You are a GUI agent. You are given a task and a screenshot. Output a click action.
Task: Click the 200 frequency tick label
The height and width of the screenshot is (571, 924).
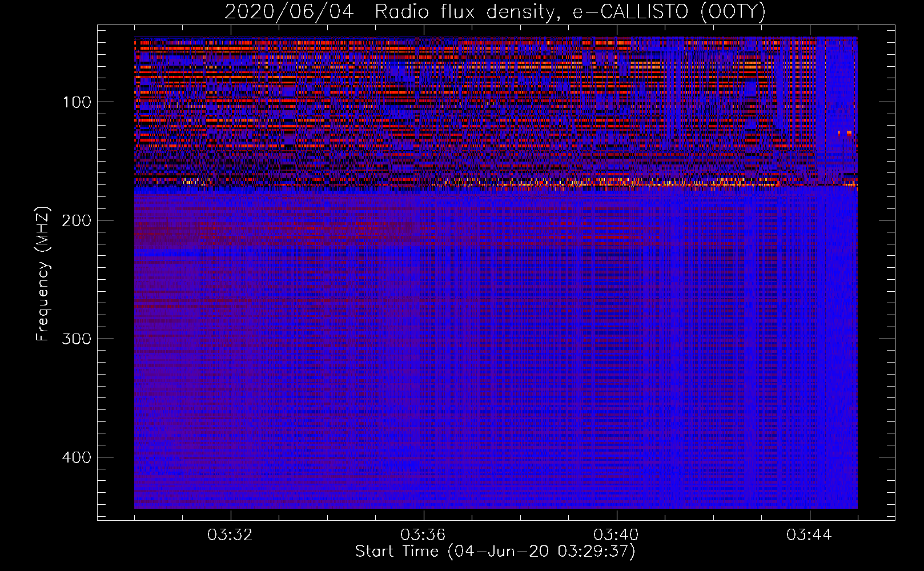(77, 220)
